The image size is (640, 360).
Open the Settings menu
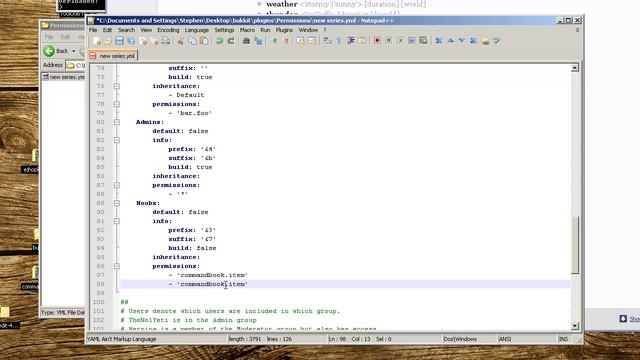pos(224,30)
